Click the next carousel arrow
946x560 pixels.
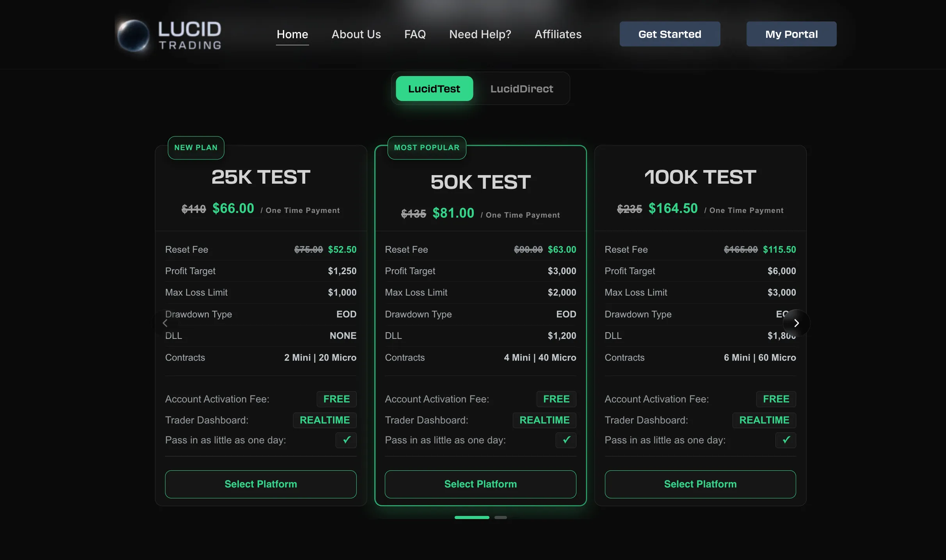[796, 323]
